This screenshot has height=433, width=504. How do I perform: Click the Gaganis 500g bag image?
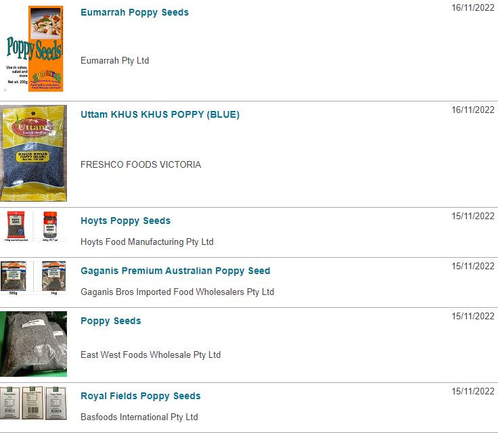pyautogui.click(x=13, y=278)
